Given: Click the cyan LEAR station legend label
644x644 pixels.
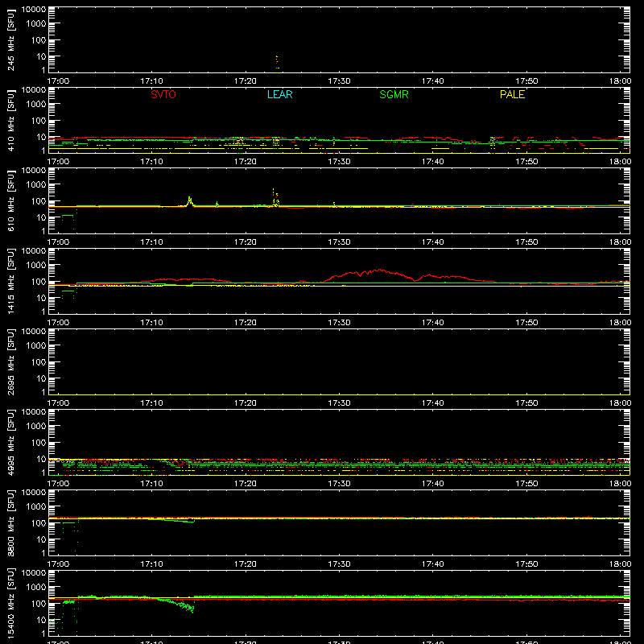Looking at the screenshot, I should tap(279, 94).
